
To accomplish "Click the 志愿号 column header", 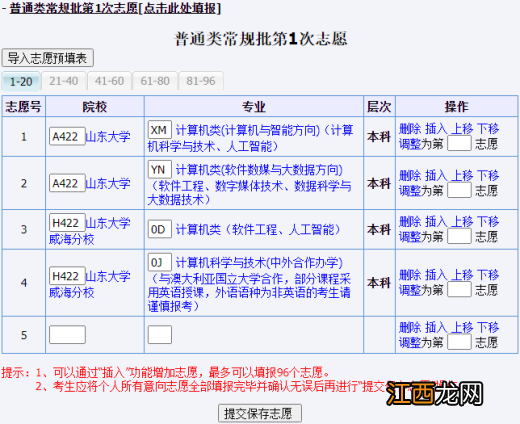I will 23,107.
